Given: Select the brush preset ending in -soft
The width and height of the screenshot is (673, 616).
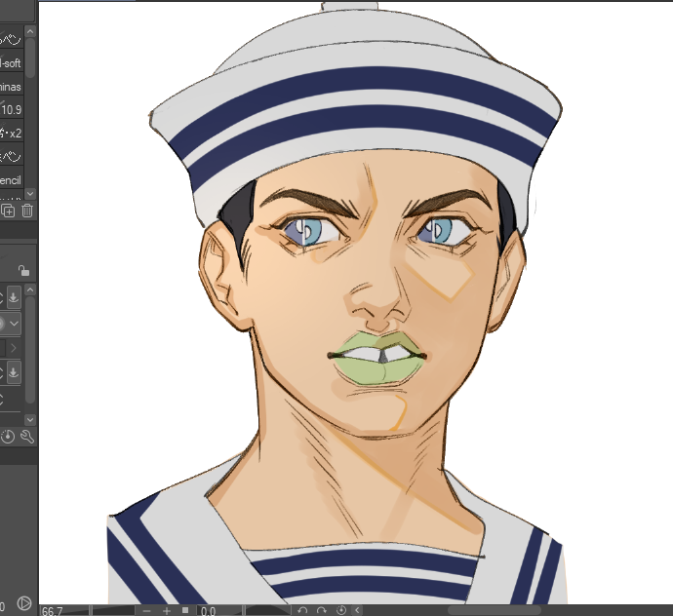Looking at the screenshot, I should 12,63.
